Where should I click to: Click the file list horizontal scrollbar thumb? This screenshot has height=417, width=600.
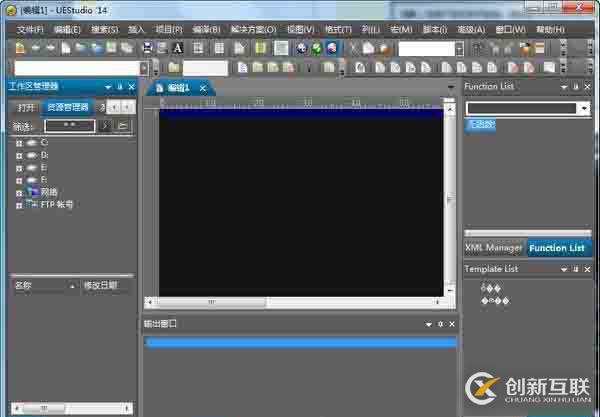click(43, 408)
